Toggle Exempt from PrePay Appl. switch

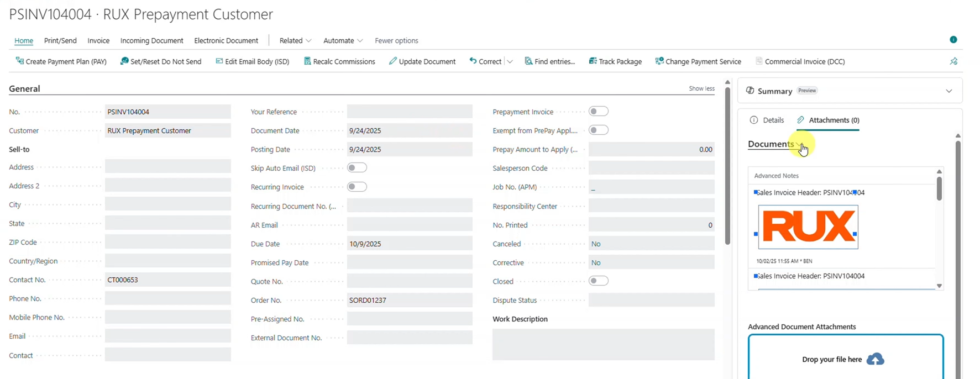click(598, 130)
